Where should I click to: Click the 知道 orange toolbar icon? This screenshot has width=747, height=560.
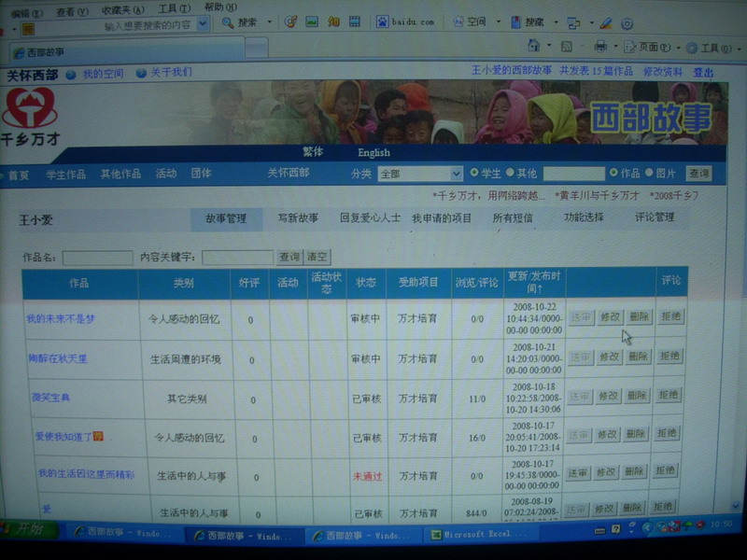(x=333, y=21)
